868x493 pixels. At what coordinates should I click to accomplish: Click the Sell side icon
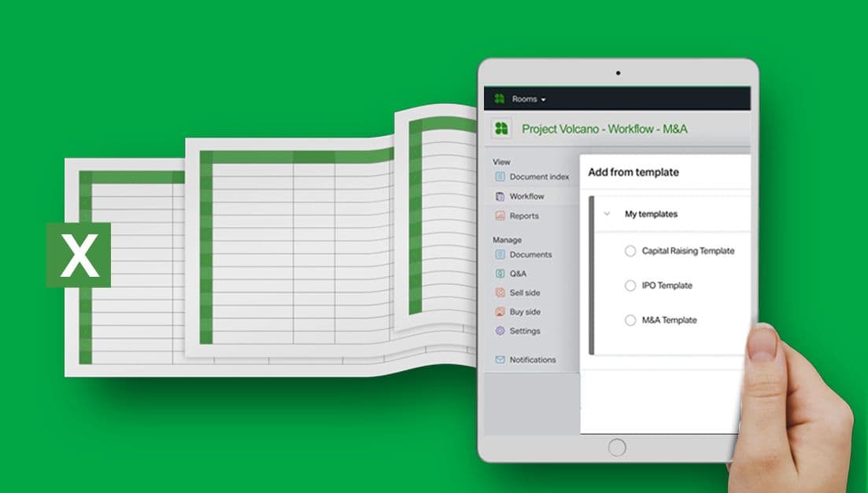click(x=500, y=292)
